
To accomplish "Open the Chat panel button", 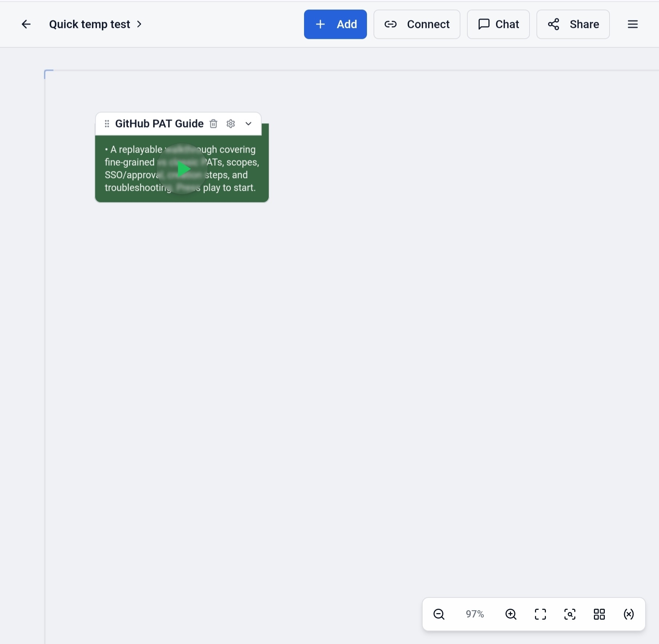I will coord(498,24).
